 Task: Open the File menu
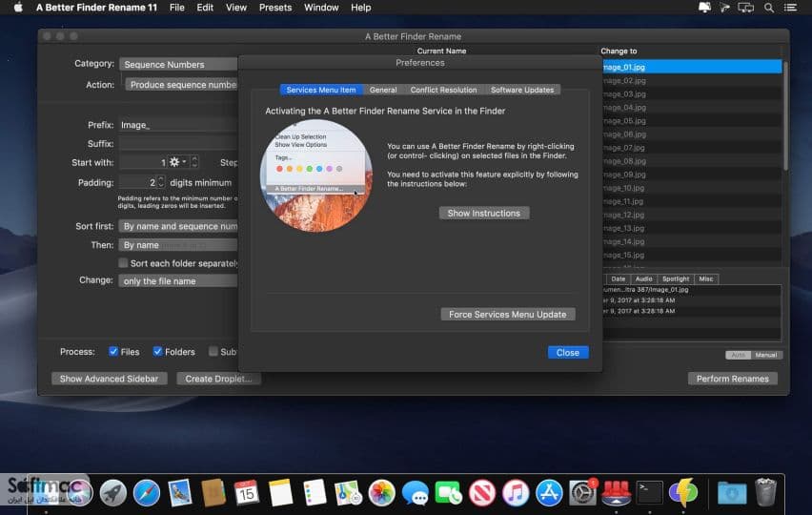pos(176,8)
